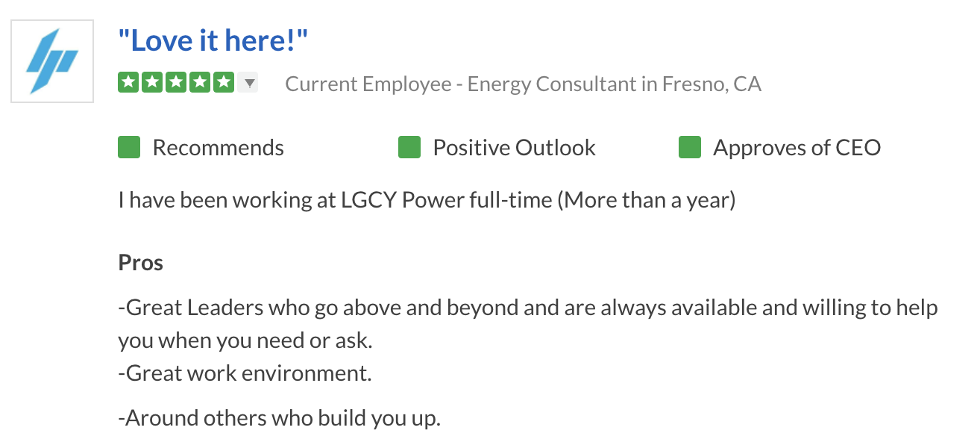Click the "Around others who build you up" line
This screenshot has height=445, width=980.
(x=280, y=418)
